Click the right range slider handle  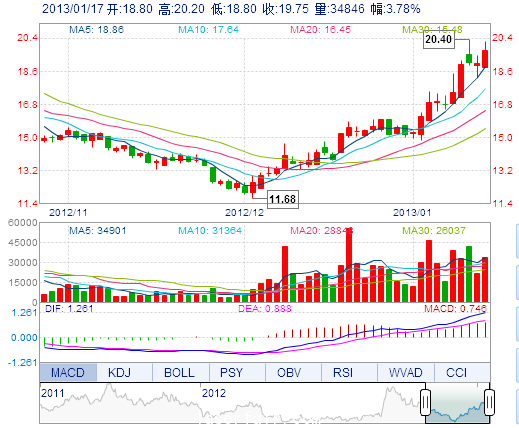489,402
